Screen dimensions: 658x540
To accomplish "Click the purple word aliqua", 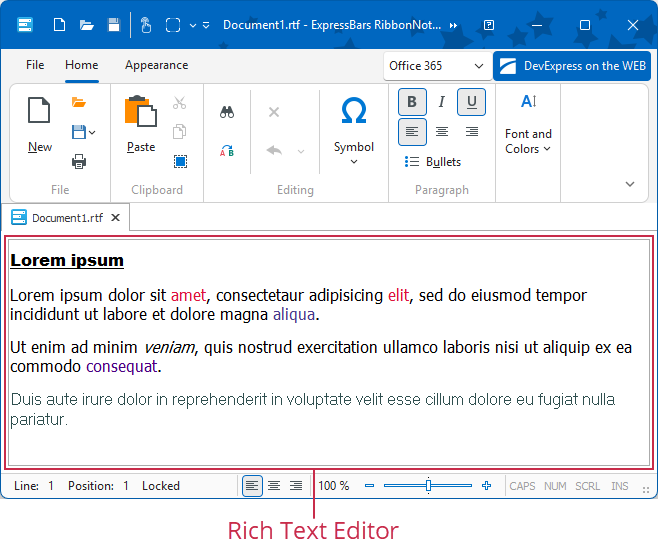I will (294, 315).
